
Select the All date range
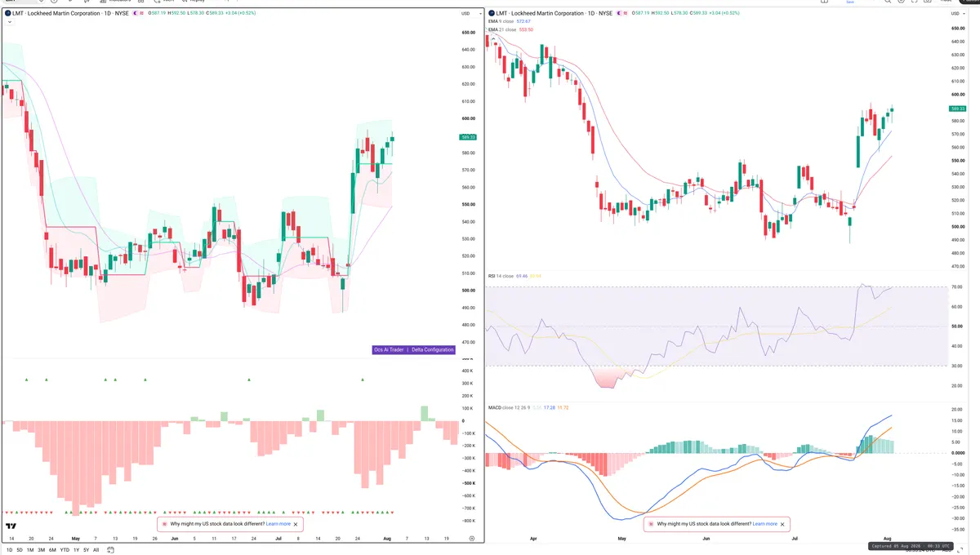coord(96,550)
